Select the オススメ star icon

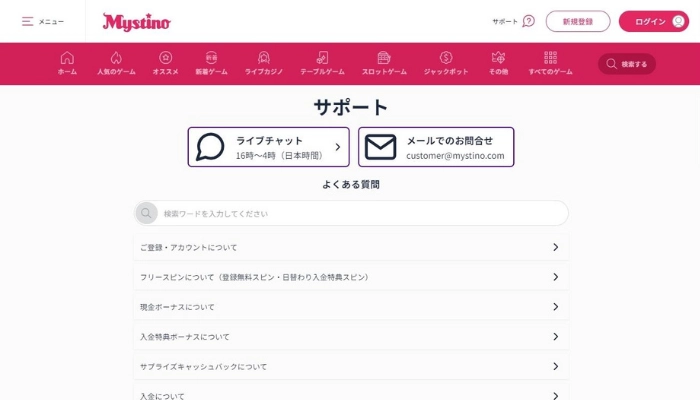pyautogui.click(x=165, y=57)
